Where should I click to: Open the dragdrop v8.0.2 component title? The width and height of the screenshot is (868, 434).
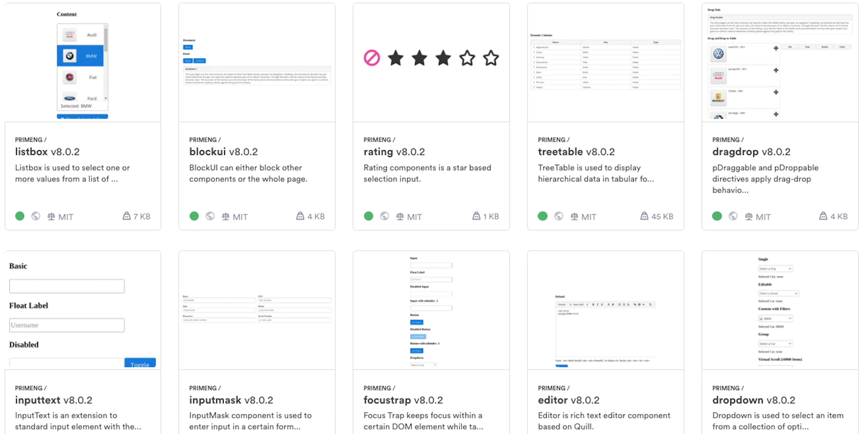tap(751, 152)
